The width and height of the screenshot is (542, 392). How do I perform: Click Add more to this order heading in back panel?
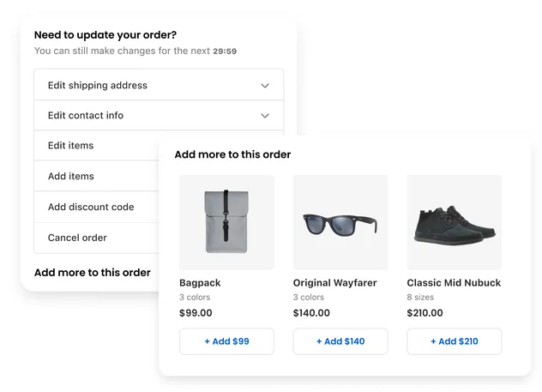pos(93,273)
